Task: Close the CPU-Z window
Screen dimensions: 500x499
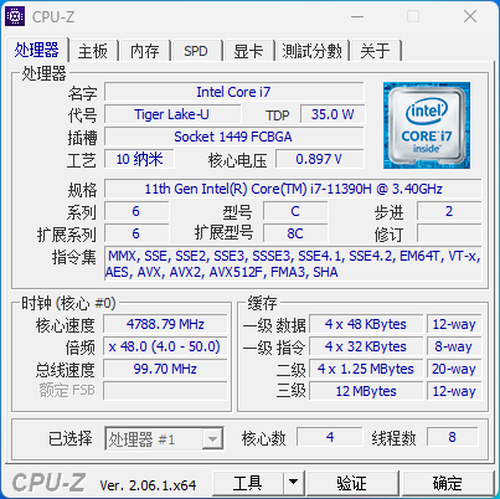Action: coord(470,16)
